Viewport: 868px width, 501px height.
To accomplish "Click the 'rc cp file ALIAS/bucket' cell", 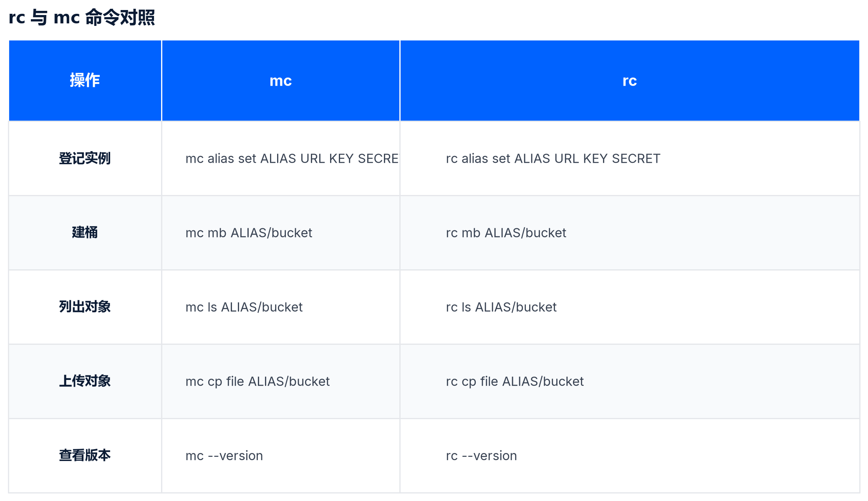I will click(630, 381).
